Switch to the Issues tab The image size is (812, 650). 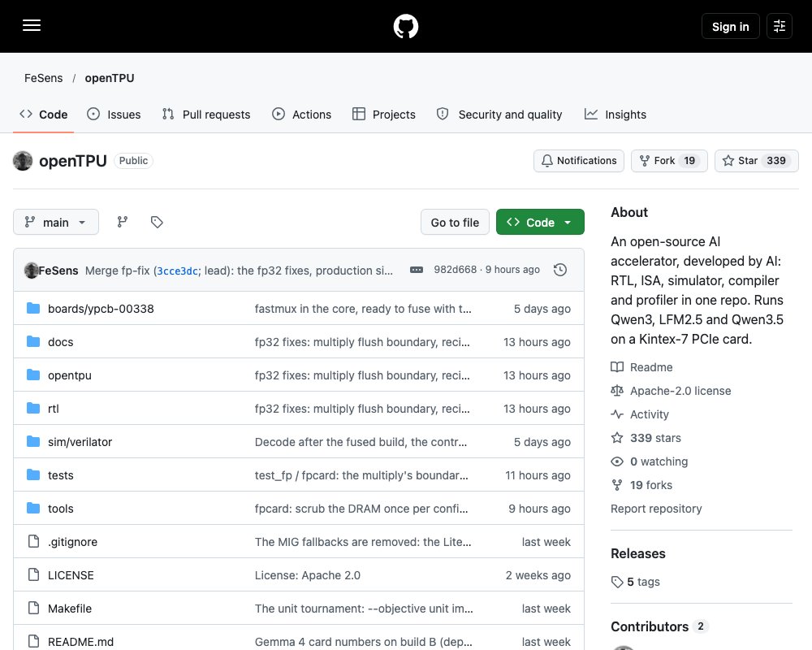114,115
